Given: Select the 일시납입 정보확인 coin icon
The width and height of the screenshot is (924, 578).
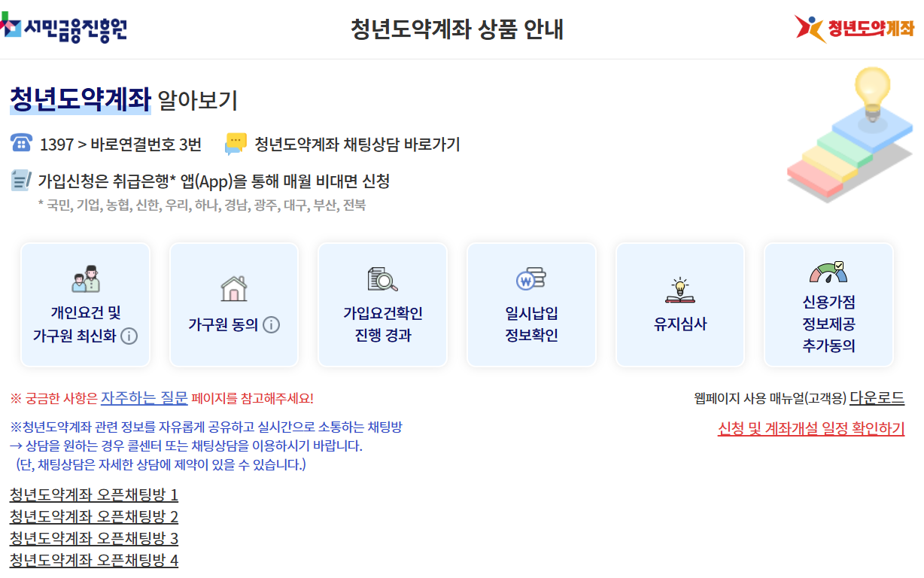Looking at the screenshot, I should pyautogui.click(x=531, y=280).
